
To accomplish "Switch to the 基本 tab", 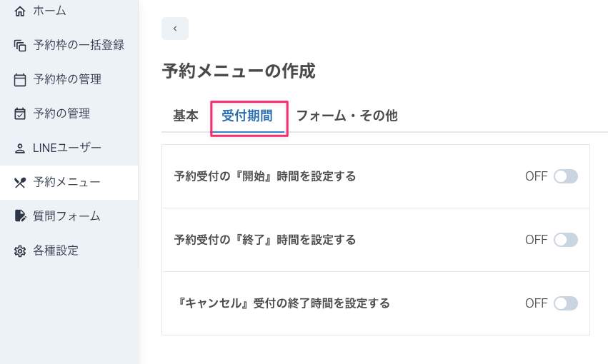I will [186, 116].
